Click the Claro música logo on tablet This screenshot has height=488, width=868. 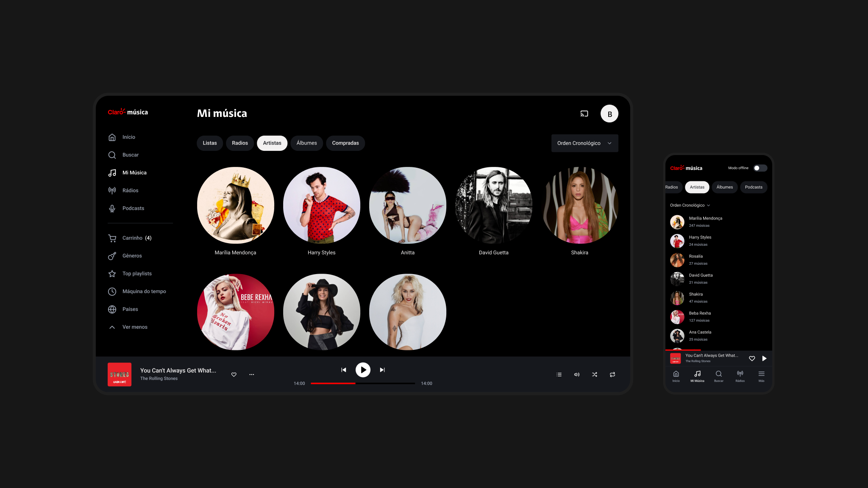(128, 112)
